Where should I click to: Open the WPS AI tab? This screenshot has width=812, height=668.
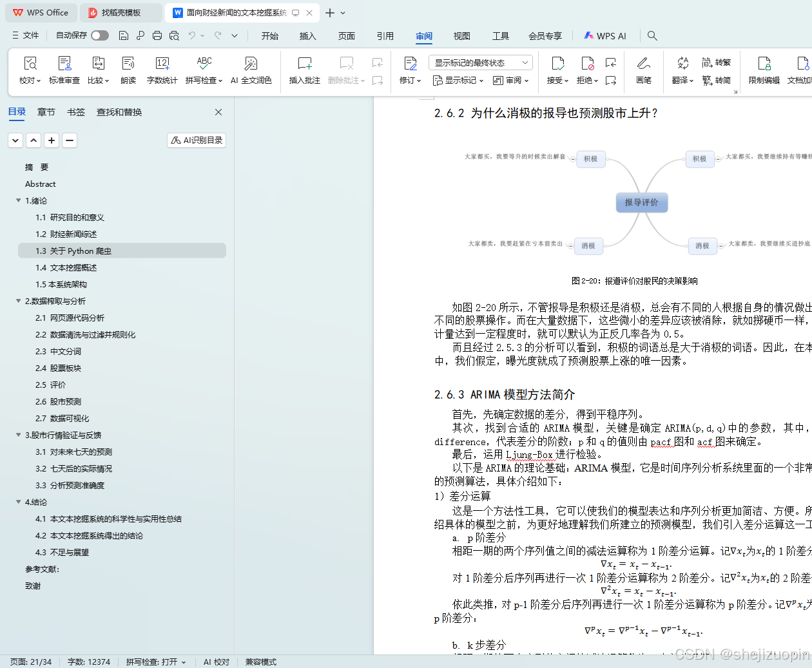pyautogui.click(x=605, y=36)
